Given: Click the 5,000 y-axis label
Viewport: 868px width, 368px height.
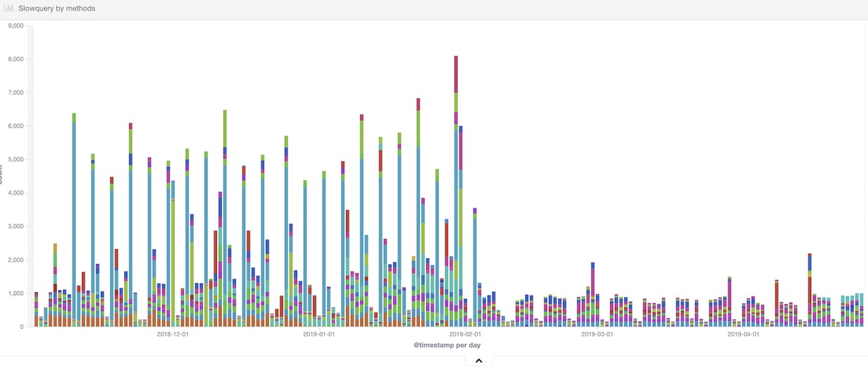Looking at the screenshot, I should 15,160.
